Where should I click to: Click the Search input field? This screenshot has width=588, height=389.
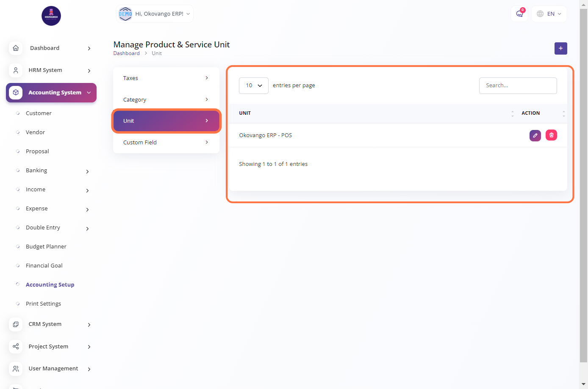[x=518, y=86]
